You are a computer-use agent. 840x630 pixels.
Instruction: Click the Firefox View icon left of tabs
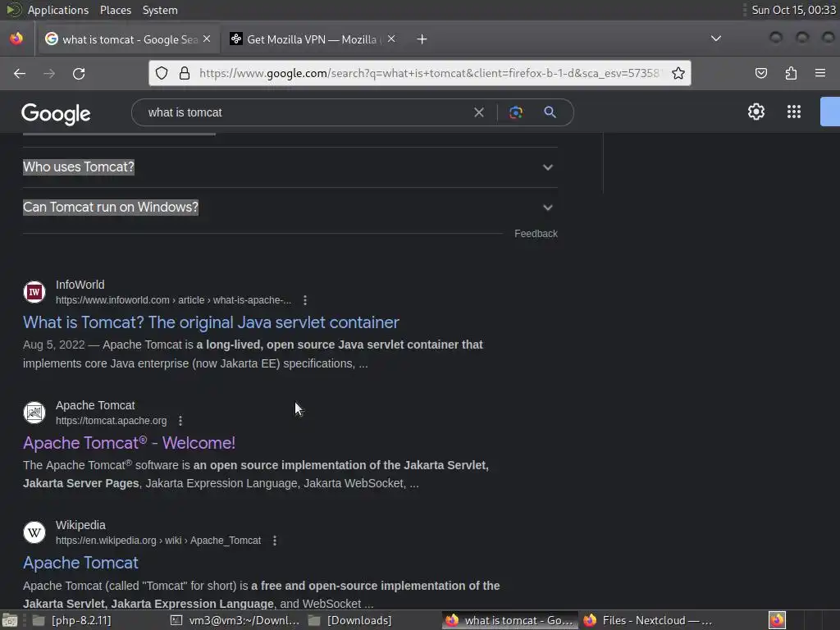16,39
